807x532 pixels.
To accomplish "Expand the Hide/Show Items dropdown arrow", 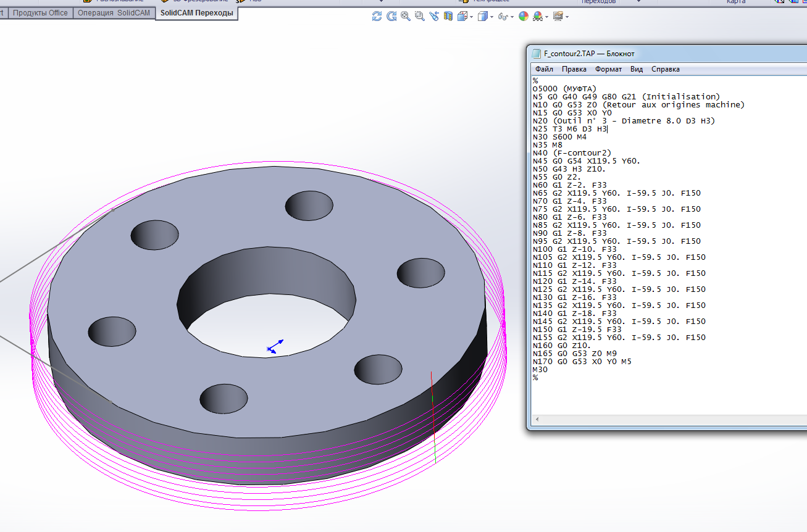I will click(512, 17).
